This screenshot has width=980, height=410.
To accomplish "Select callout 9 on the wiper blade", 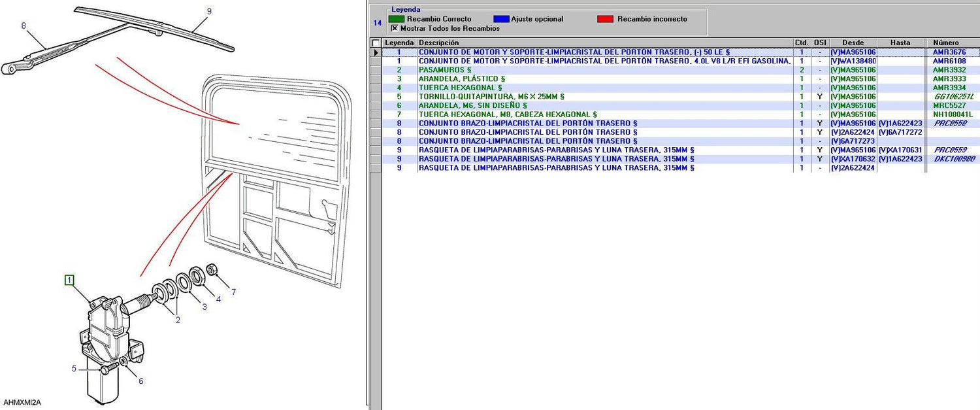I will click(x=209, y=11).
